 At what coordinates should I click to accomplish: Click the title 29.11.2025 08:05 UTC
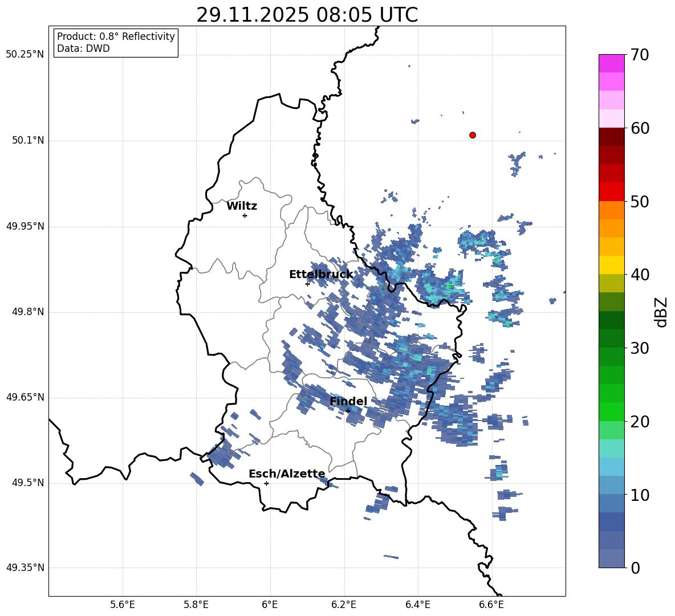[307, 15]
